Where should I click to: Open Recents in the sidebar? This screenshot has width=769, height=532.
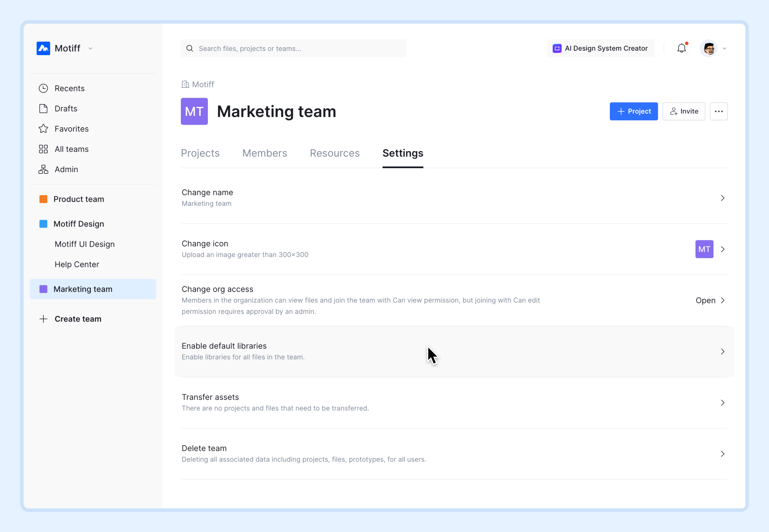pyautogui.click(x=70, y=88)
